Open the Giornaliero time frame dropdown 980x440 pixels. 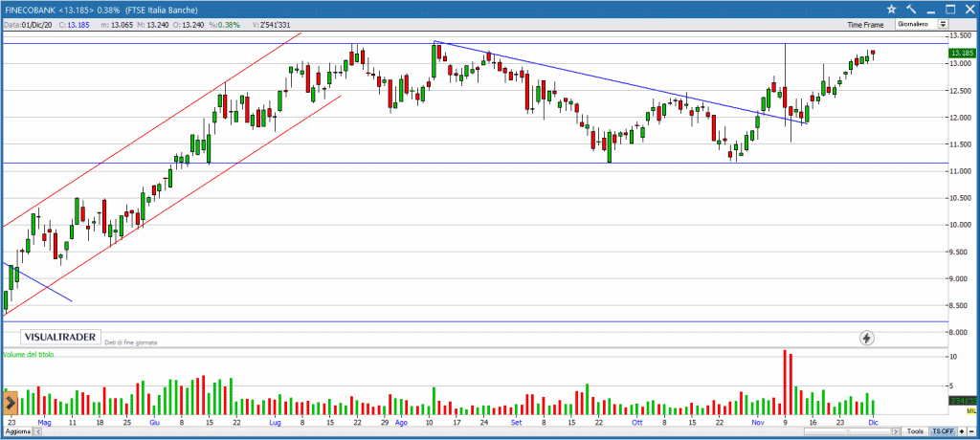click(x=943, y=24)
